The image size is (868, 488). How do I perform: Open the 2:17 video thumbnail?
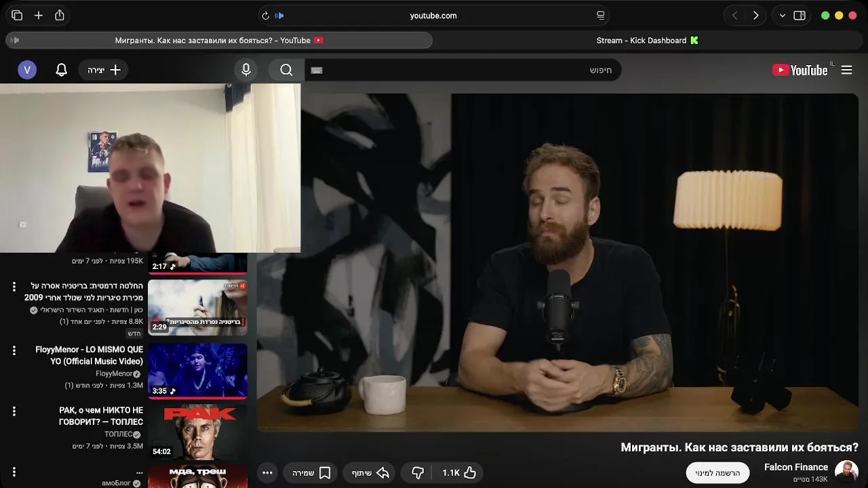(197, 264)
